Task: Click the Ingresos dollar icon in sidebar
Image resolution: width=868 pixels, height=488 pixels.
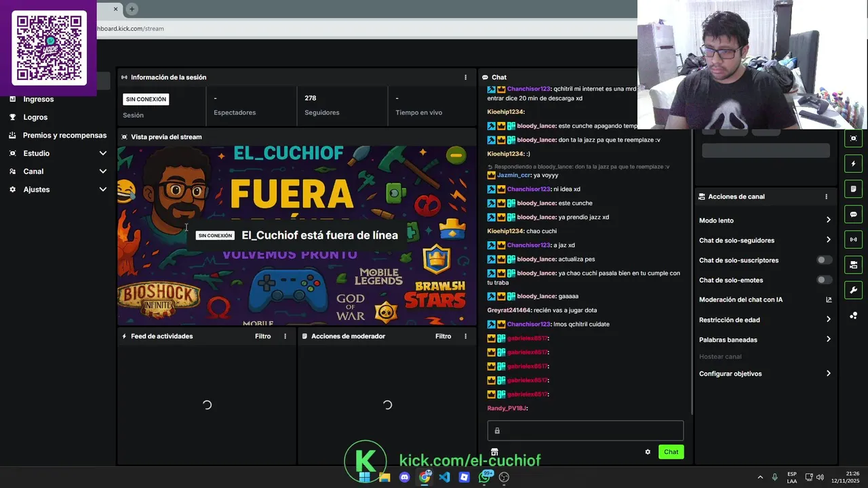Action: click(12, 99)
